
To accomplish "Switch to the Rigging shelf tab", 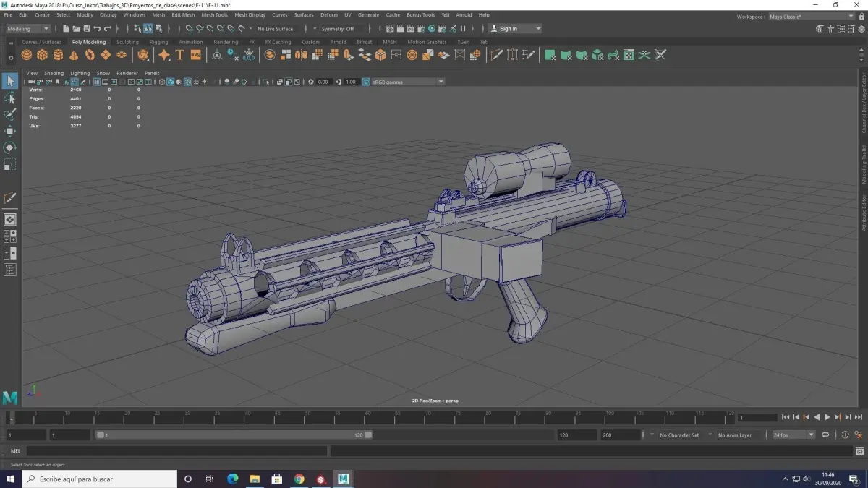I will pyautogui.click(x=158, y=42).
